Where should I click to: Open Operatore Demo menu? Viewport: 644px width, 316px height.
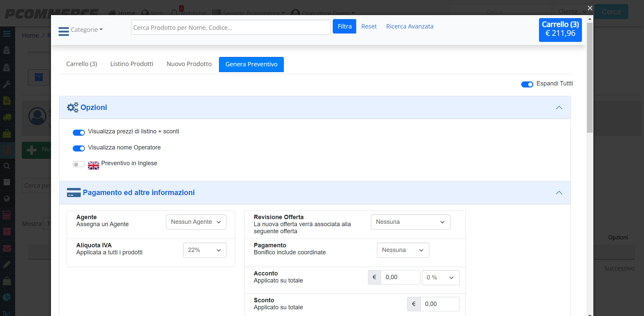pyautogui.click(x=323, y=13)
